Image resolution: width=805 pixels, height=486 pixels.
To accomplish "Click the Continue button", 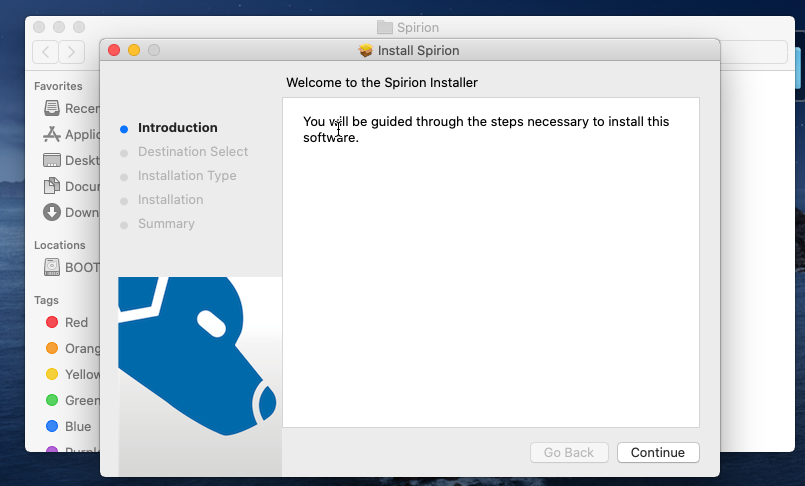I will coord(657,452).
